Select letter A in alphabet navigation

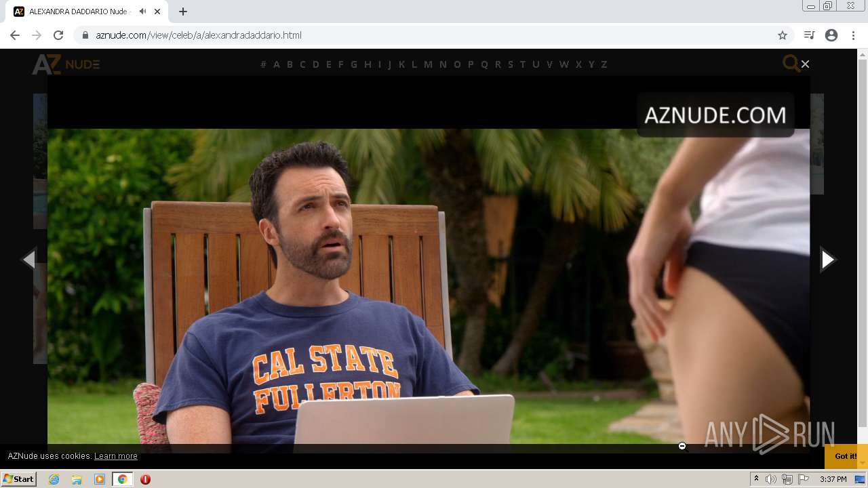point(277,64)
